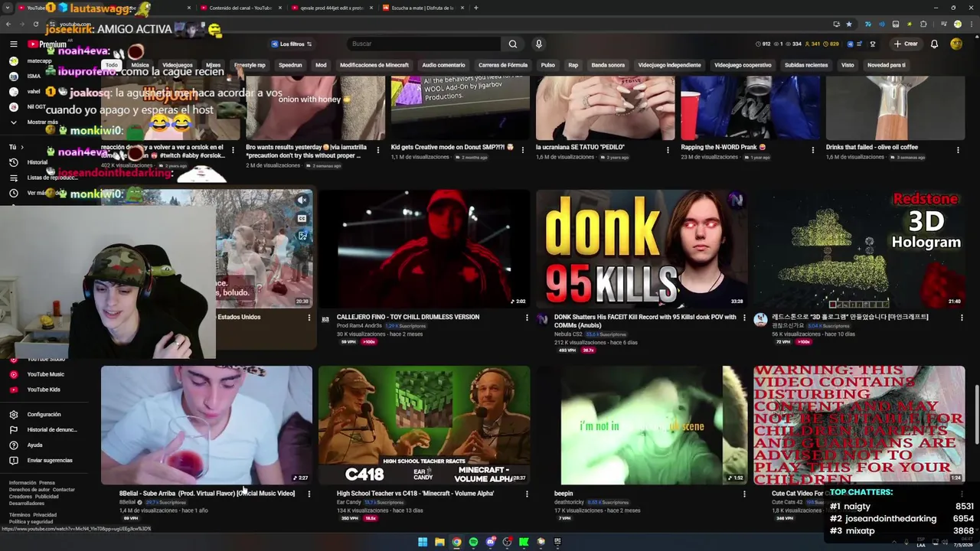The width and height of the screenshot is (980, 551).
Task: Reload the page with refresh icon
Action: 36,24
